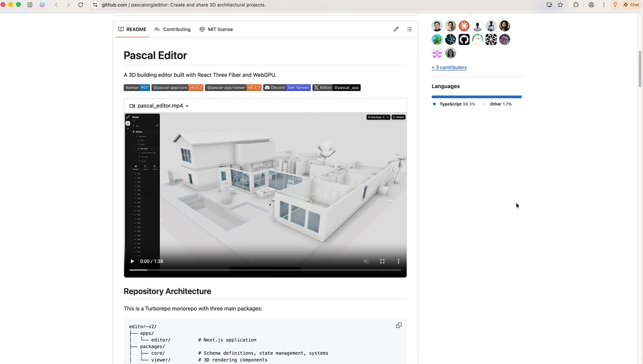Install the page as app icon
This screenshot has height=364, width=643.
point(549,5)
